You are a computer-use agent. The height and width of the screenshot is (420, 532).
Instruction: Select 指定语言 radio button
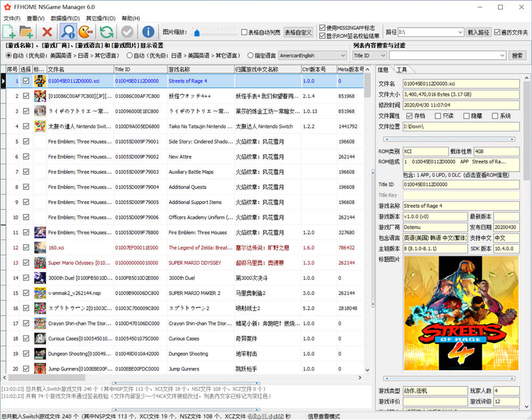pos(251,55)
